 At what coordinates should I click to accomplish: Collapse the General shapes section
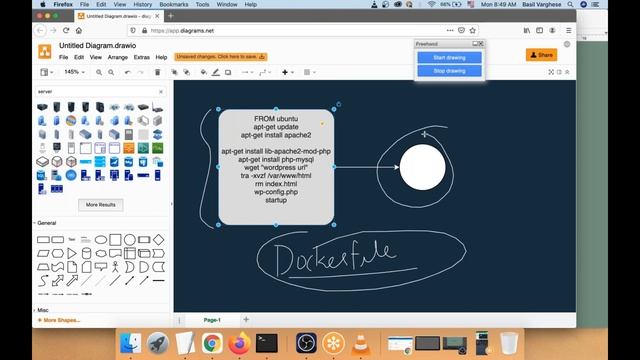[x=47, y=223]
